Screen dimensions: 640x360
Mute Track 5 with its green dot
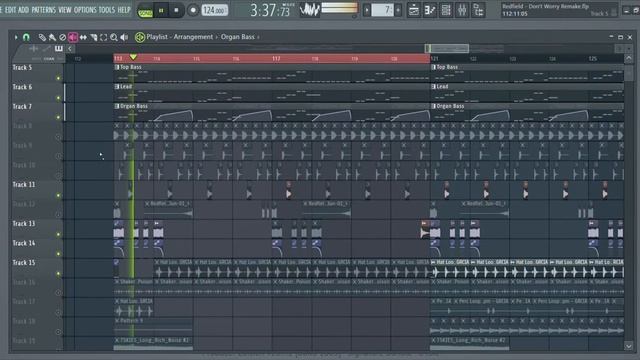(58, 78)
